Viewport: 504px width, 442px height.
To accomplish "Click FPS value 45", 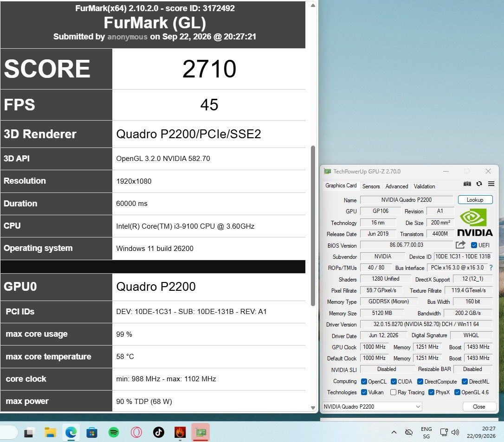I will tap(209, 105).
